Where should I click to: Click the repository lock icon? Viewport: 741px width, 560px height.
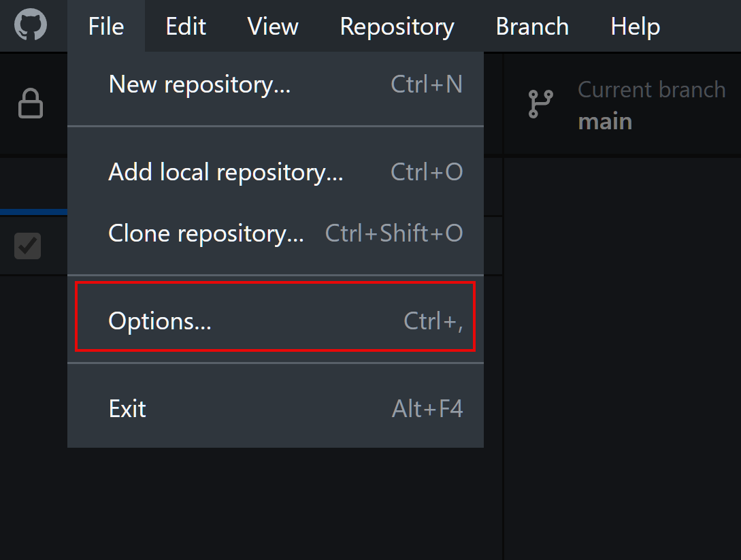[31, 103]
